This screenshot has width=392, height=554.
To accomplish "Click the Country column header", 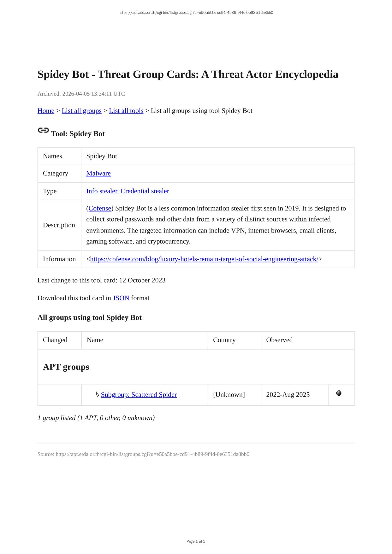I will point(224,340).
